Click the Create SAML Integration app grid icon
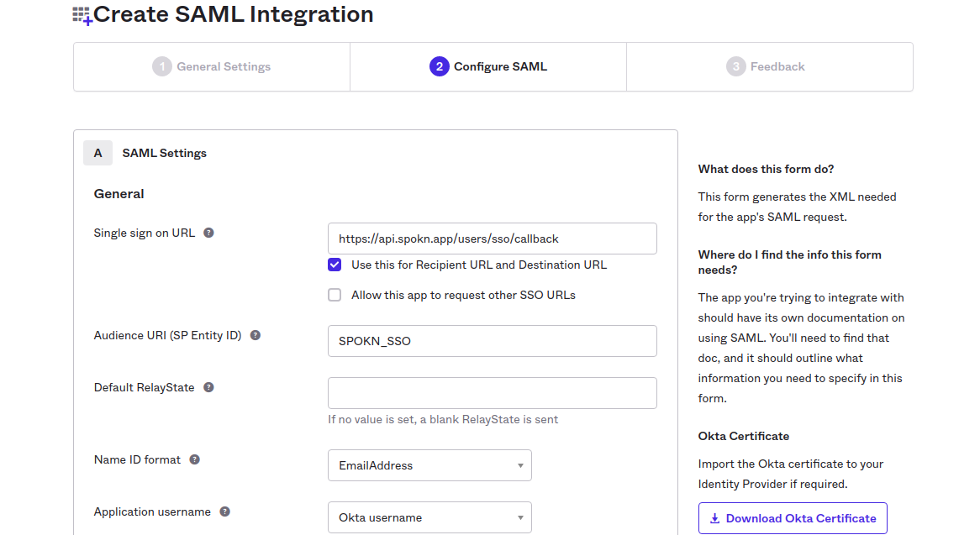 point(82,16)
